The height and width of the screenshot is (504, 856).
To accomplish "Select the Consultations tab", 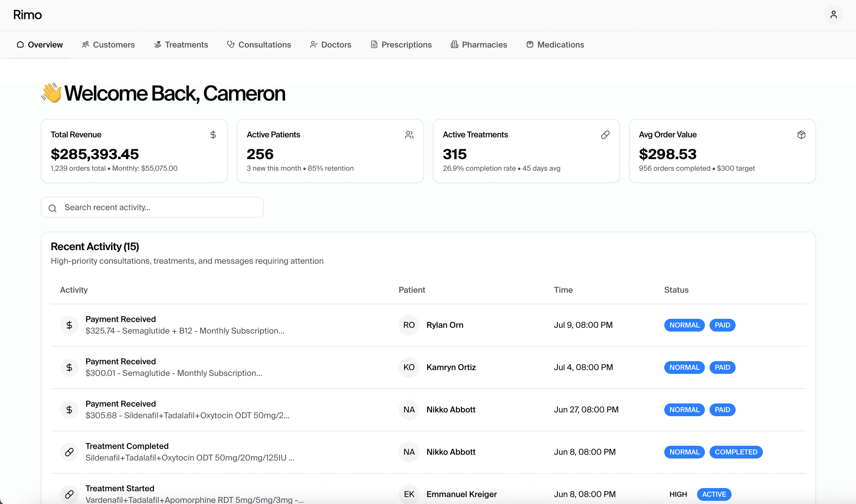I will click(x=259, y=45).
